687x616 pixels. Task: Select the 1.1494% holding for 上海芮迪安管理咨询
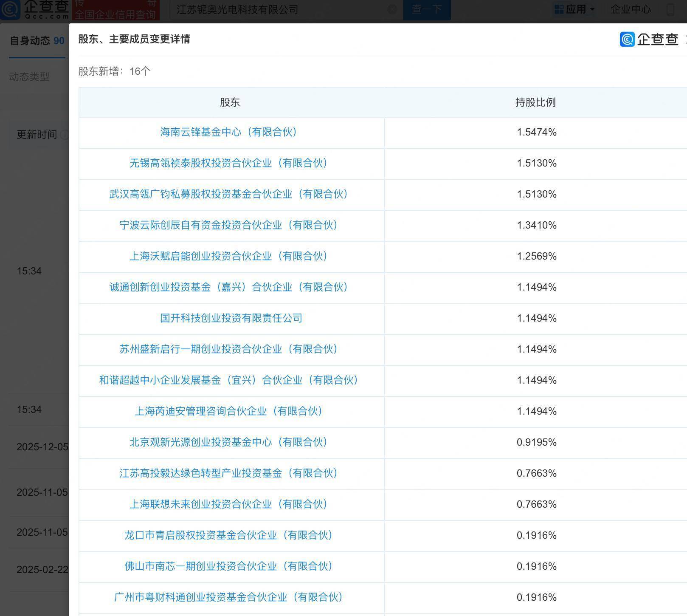(537, 411)
